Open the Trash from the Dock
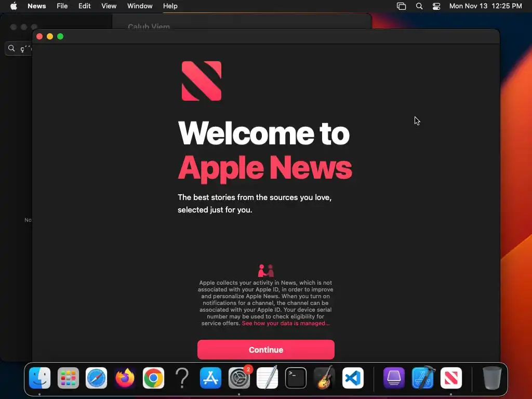 point(492,378)
